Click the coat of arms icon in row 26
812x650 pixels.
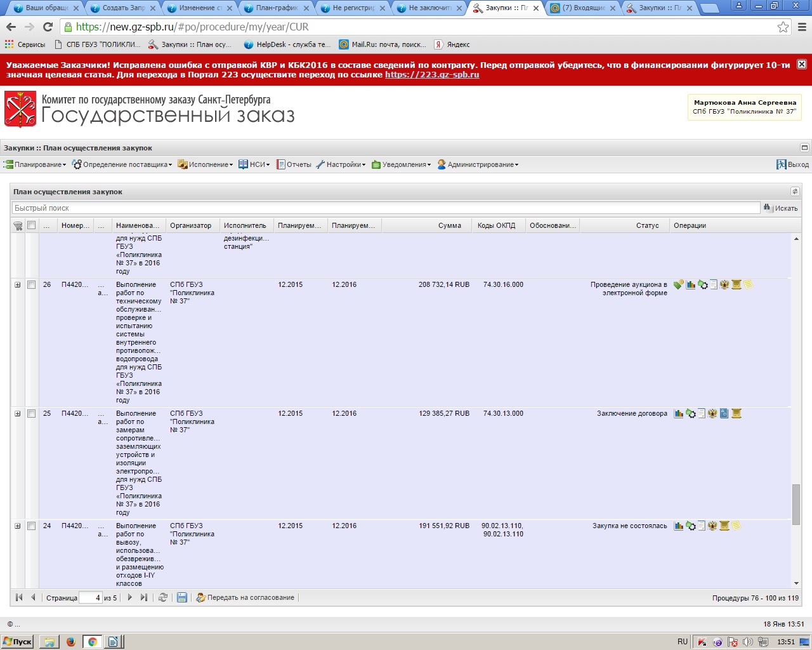(x=724, y=285)
